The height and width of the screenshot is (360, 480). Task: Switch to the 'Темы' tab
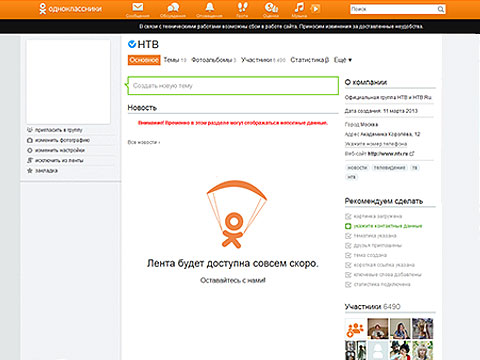click(x=175, y=60)
